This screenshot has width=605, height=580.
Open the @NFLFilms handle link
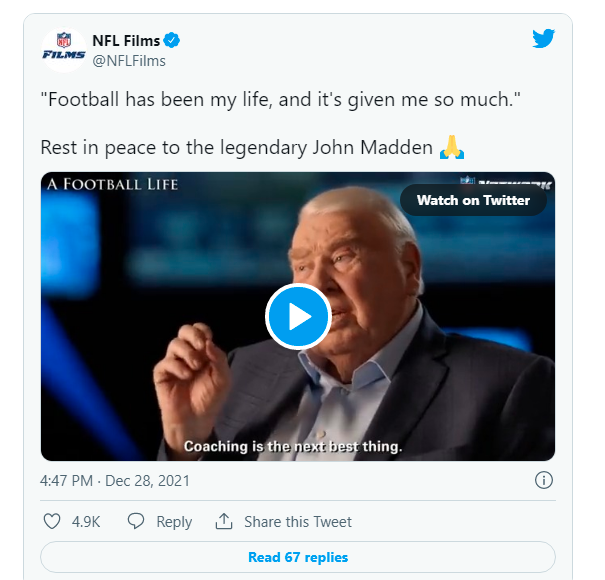(x=129, y=61)
